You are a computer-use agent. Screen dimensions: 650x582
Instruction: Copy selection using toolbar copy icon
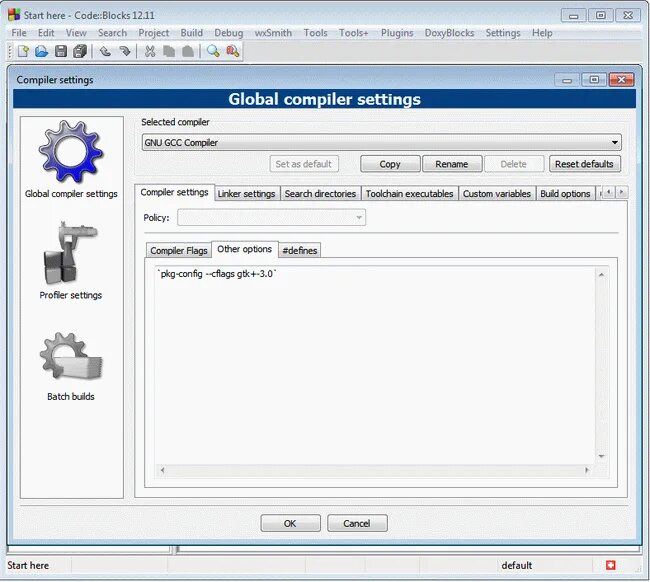tap(169, 51)
